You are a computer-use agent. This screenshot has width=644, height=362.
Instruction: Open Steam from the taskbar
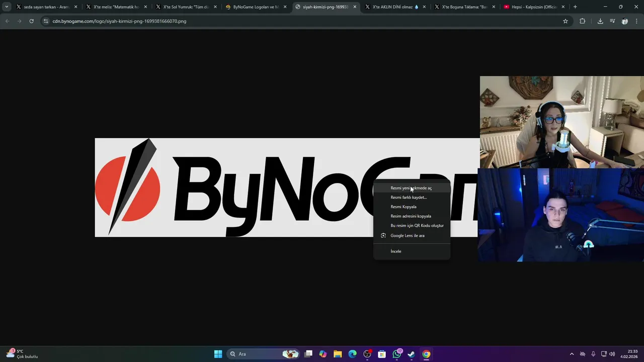pyautogui.click(x=412, y=354)
